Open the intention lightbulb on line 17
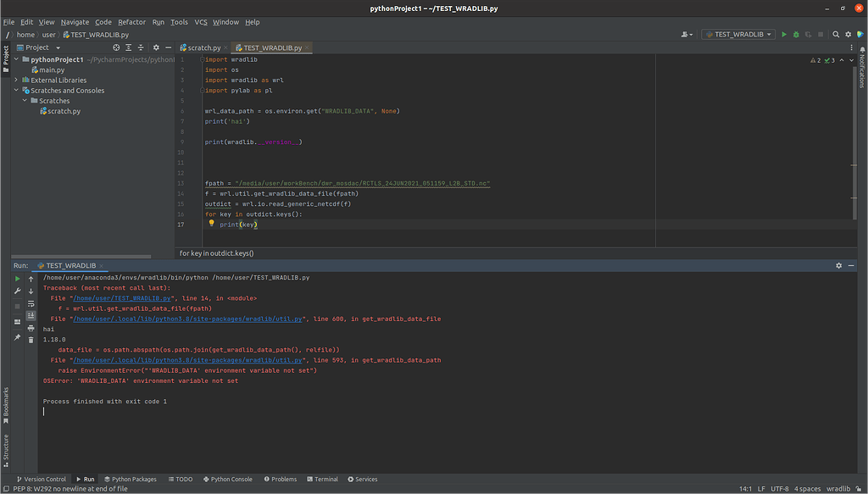 pos(212,224)
